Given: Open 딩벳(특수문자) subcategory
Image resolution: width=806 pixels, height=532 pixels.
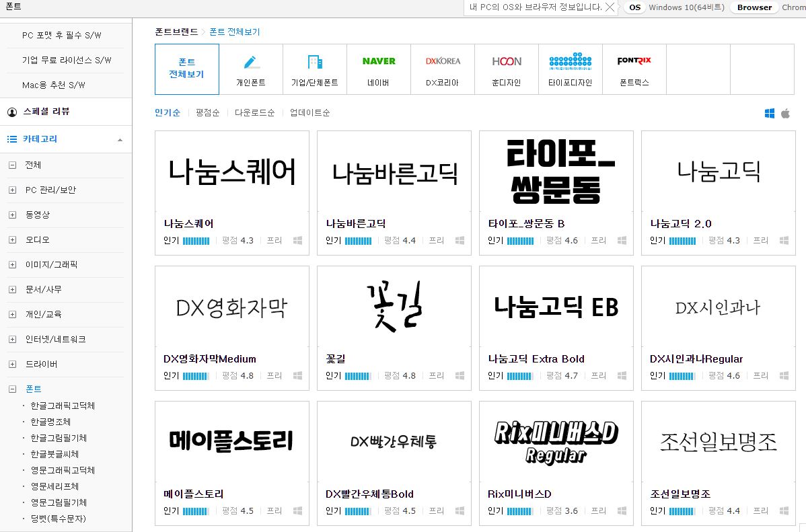Looking at the screenshot, I should click(x=58, y=519).
